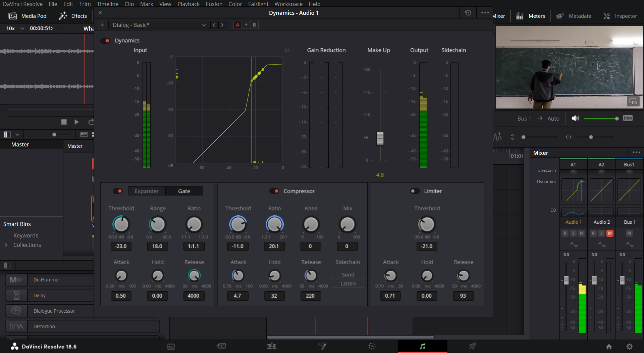The height and width of the screenshot is (353, 644).
Task: Mute the Bus 1 channel
Action: 629,233
